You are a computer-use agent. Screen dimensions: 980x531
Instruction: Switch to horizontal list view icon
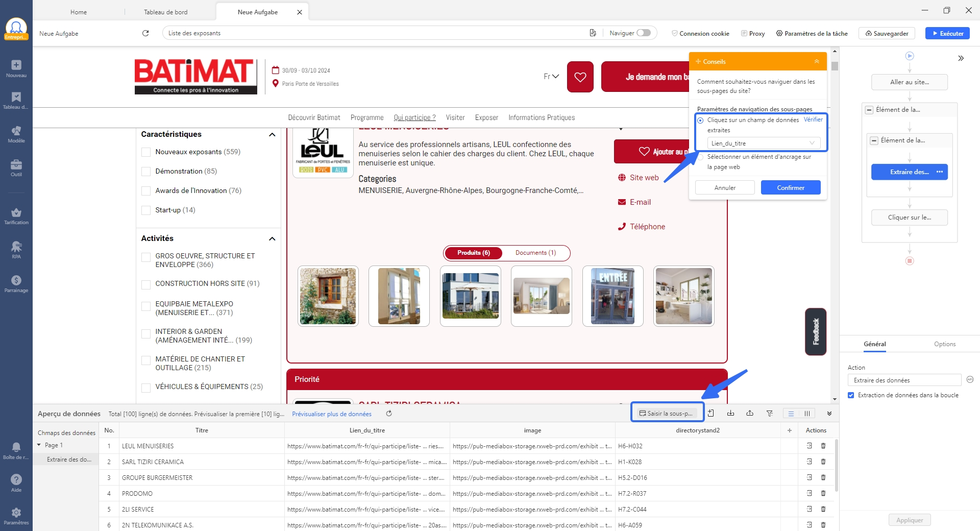[x=791, y=414]
